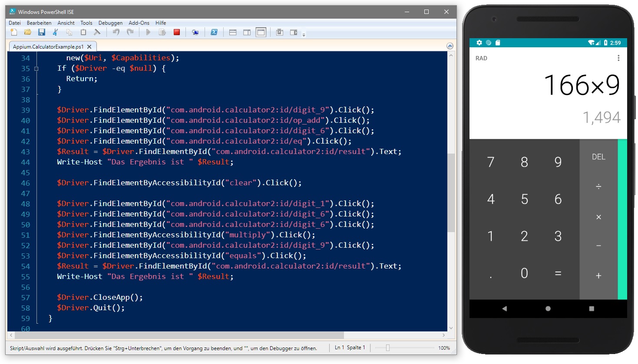Stop the running operation via red Stop icon
The height and width of the screenshot is (364, 638).
pyautogui.click(x=177, y=32)
